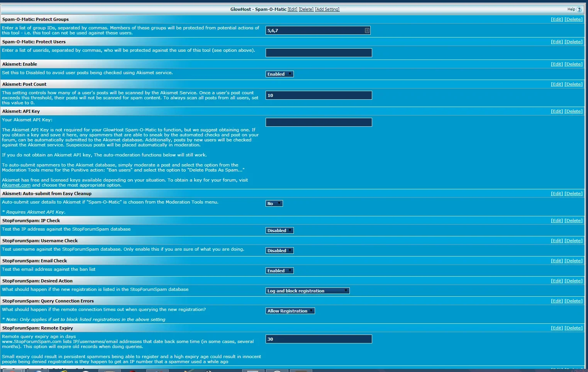Focus the Akismet Post Count field
The image size is (588, 372).
[x=319, y=95]
